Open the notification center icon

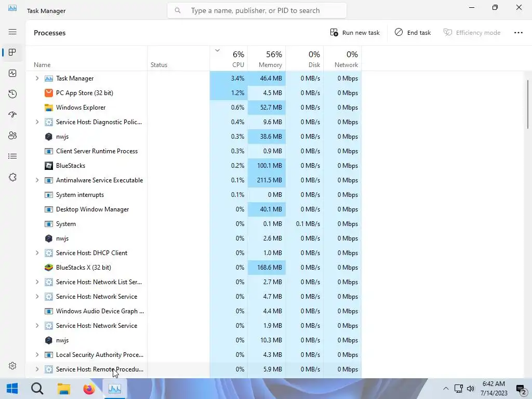coord(521,389)
